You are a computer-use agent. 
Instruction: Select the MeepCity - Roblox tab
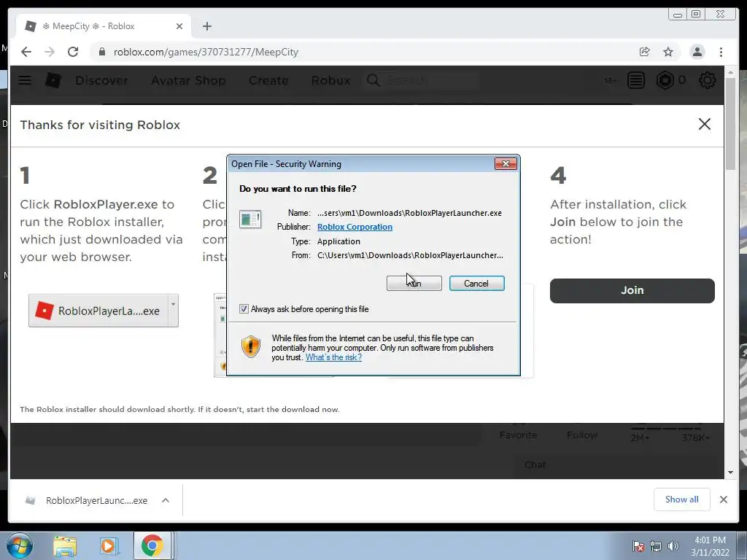click(x=102, y=26)
